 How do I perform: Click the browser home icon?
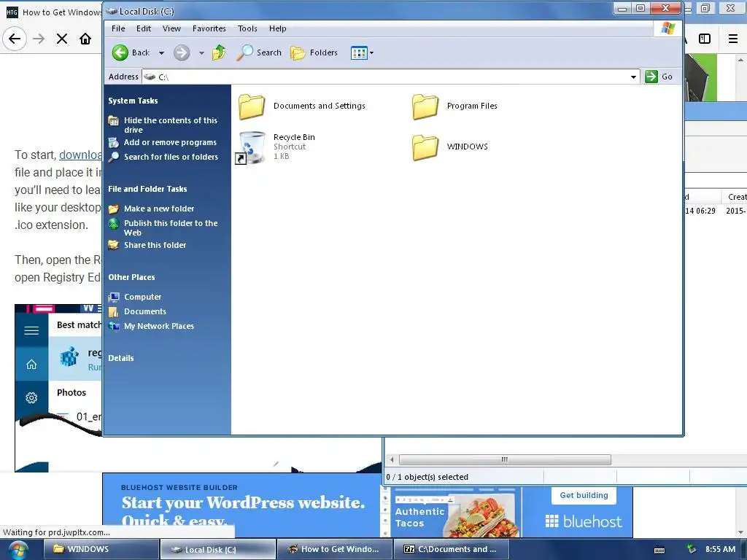[85, 39]
